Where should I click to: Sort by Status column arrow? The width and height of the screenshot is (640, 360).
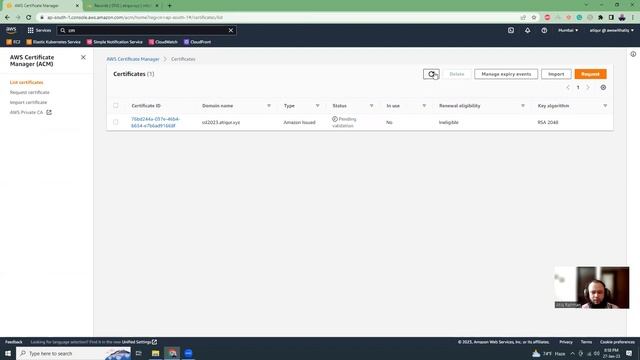tap(371, 106)
